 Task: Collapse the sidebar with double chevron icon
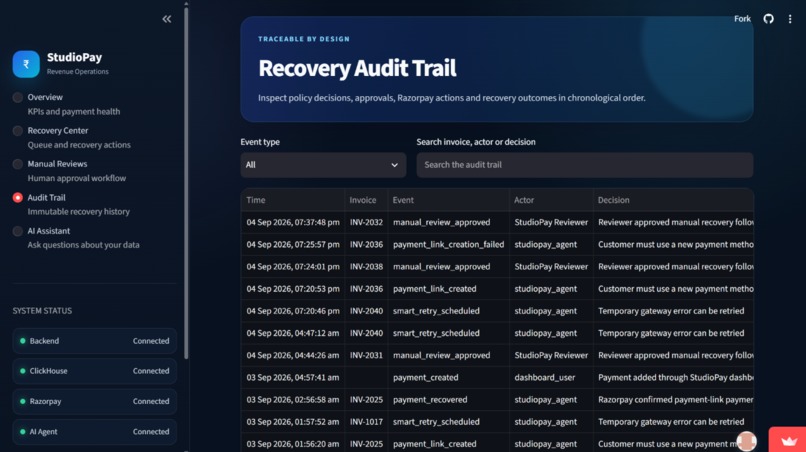(x=167, y=19)
